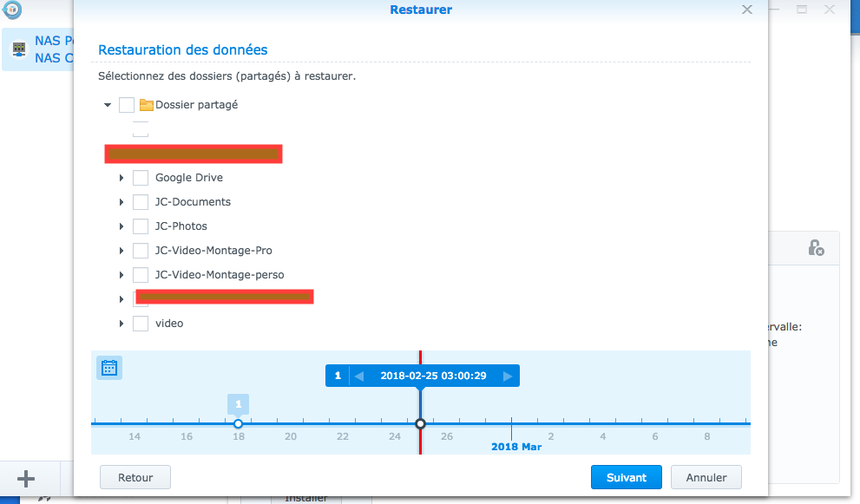Screen dimensions: 860x504
Task: Expand the JC-Video-Montage-Pro folder
Action: 121,251
